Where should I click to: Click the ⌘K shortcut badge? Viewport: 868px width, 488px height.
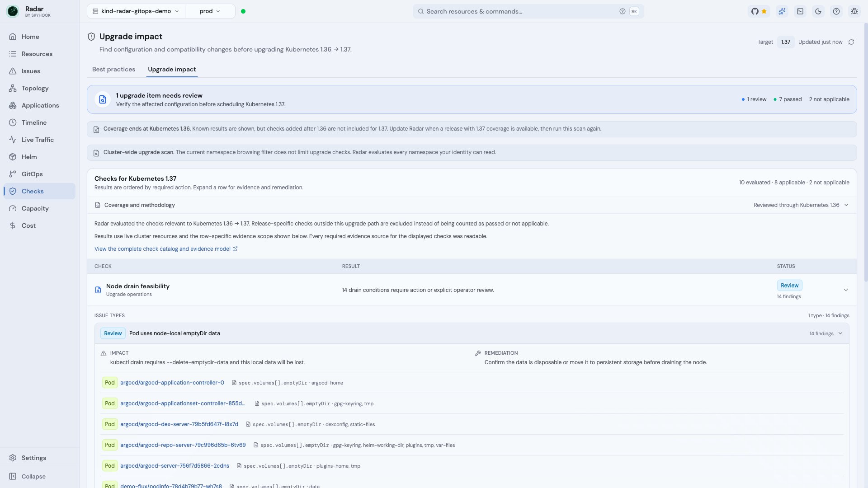[x=634, y=11]
